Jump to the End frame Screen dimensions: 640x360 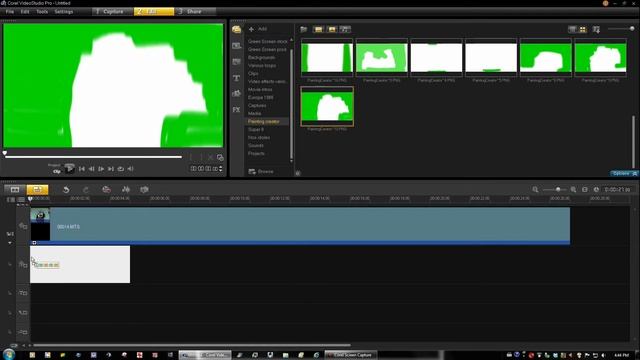(x=111, y=169)
